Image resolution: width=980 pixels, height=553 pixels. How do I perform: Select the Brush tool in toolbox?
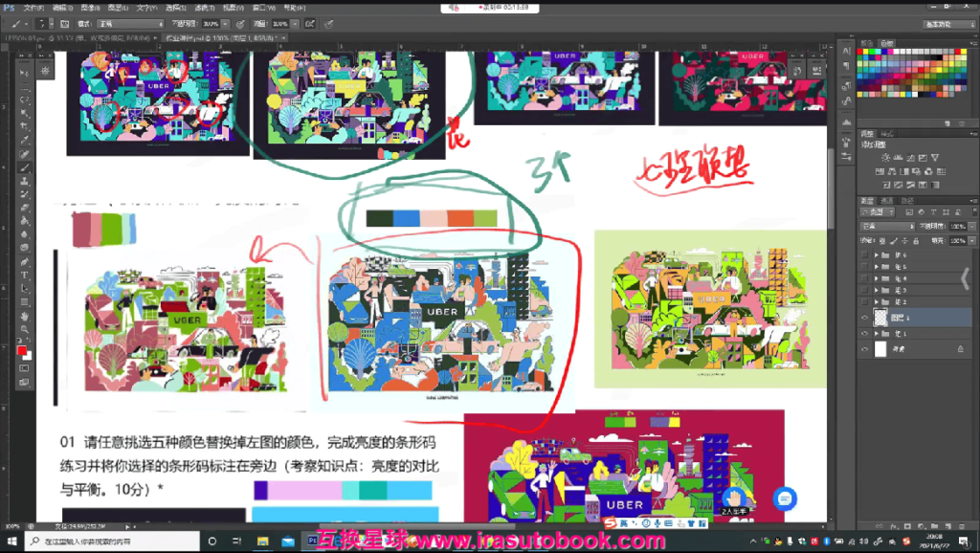(24, 167)
